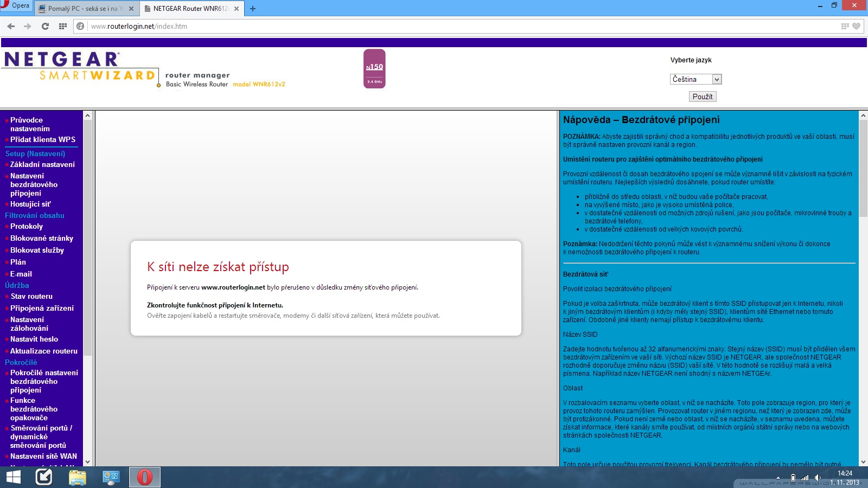Click the Reload page icon
The image size is (868, 488).
[x=45, y=26]
